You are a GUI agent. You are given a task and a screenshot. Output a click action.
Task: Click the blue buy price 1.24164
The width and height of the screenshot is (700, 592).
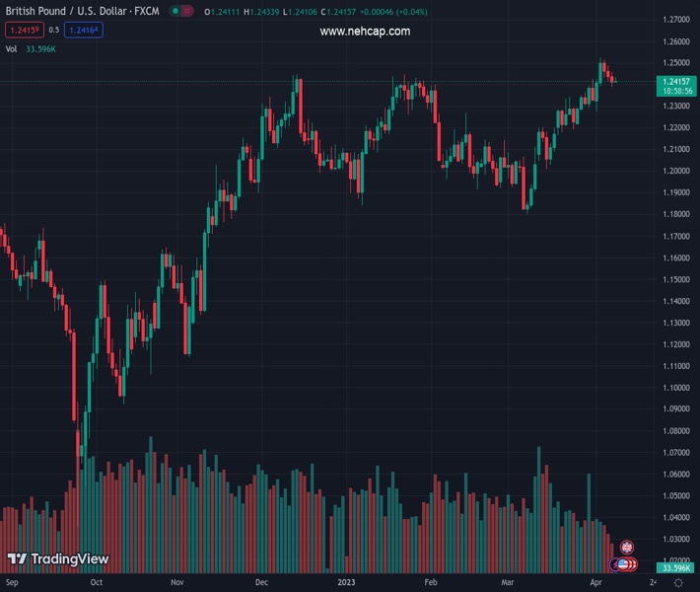coord(83,30)
